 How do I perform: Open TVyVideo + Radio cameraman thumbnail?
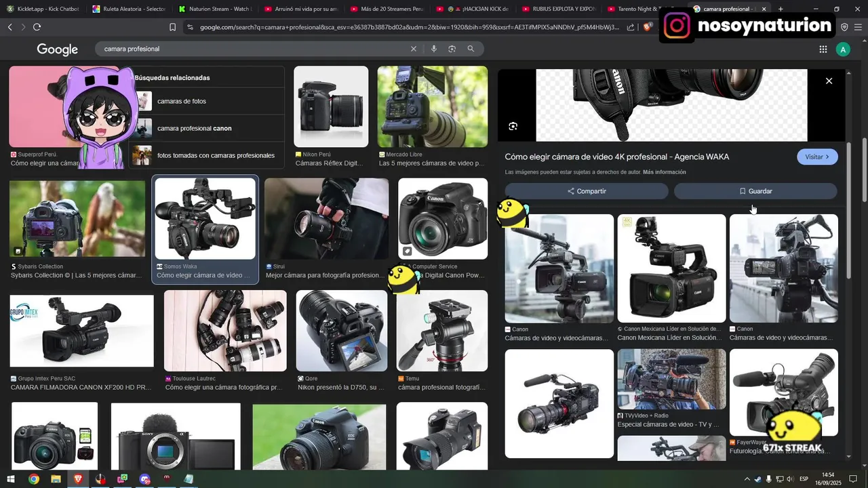coord(671,379)
